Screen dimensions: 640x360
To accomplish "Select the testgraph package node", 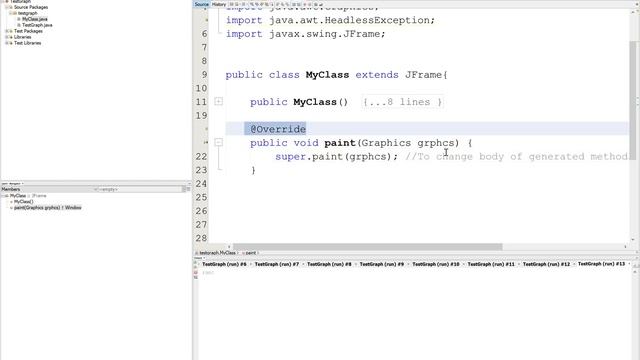I will pos(27,13).
